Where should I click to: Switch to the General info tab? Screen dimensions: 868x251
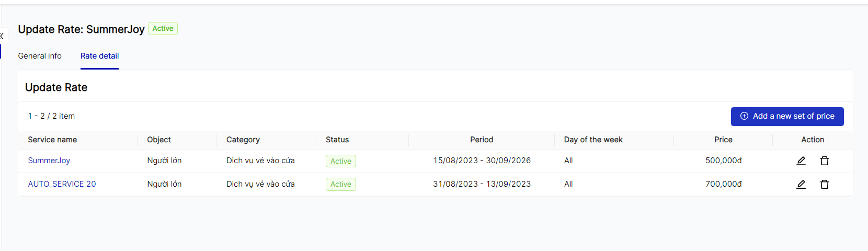(40, 56)
